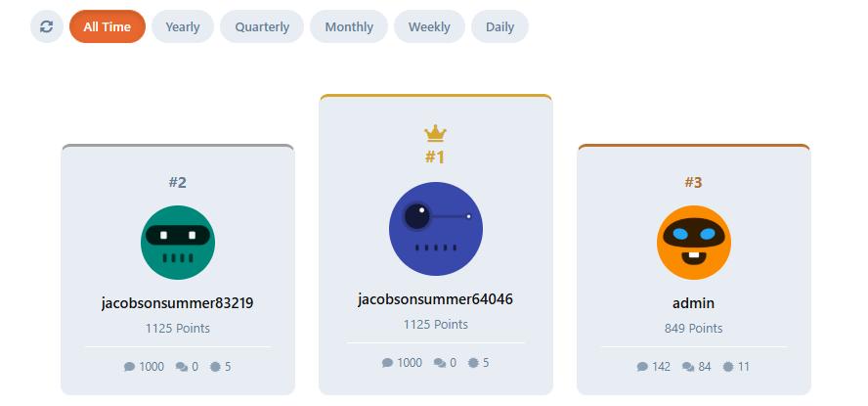Screen dimensions: 868x406
Task: Click admin's orange robot avatar
Action: (x=694, y=243)
